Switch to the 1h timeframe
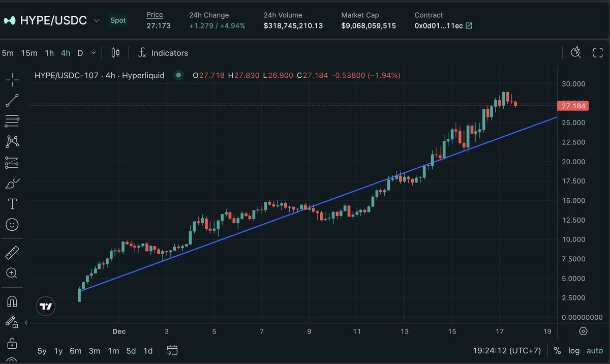Viewport: 610px width, 364px height. tap(49, 53)
